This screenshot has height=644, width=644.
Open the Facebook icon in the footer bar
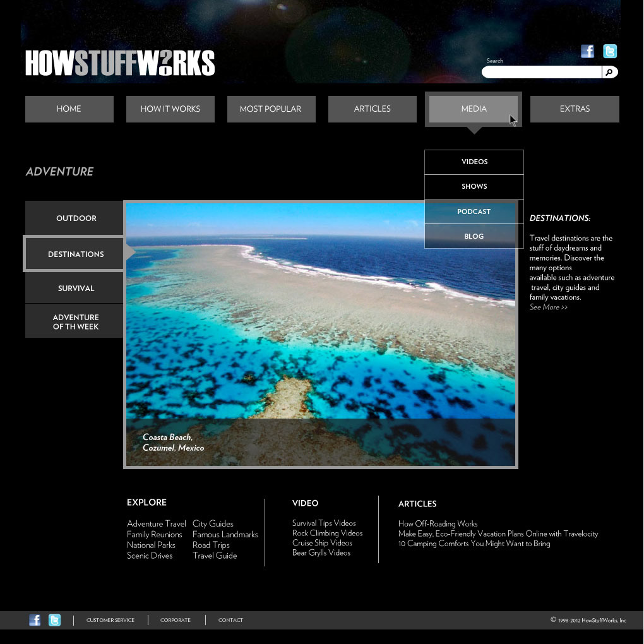click(x=35, y=620)
